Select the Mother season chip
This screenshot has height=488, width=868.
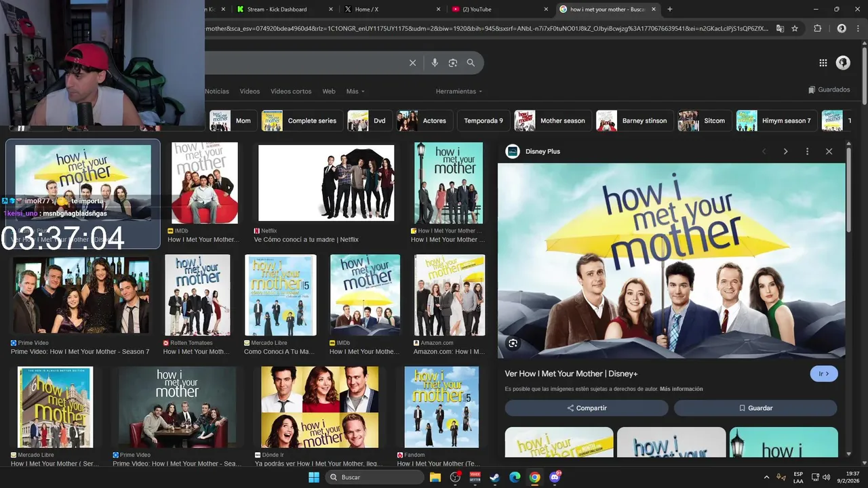(x=552, y=121)
